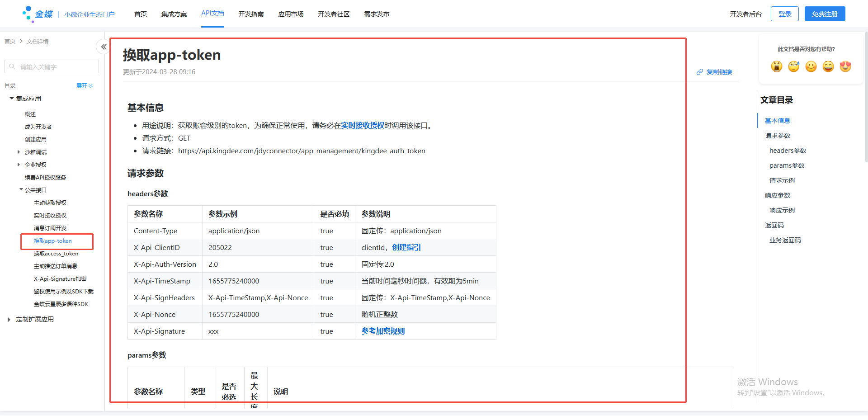Expand the 定制扩展应用 tree node
This screenshot has width=868, height=420.
tap(9, 319)
